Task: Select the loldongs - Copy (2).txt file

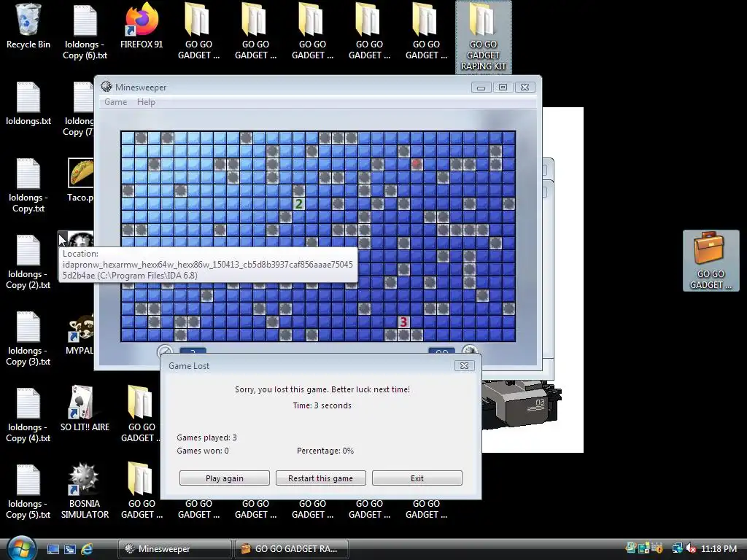Action: pyautogui.click(x=28, y=262)
